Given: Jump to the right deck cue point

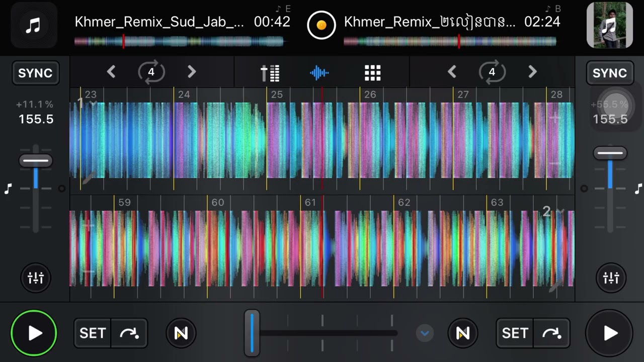Looking at the screenshot, I should pos(551,333).
